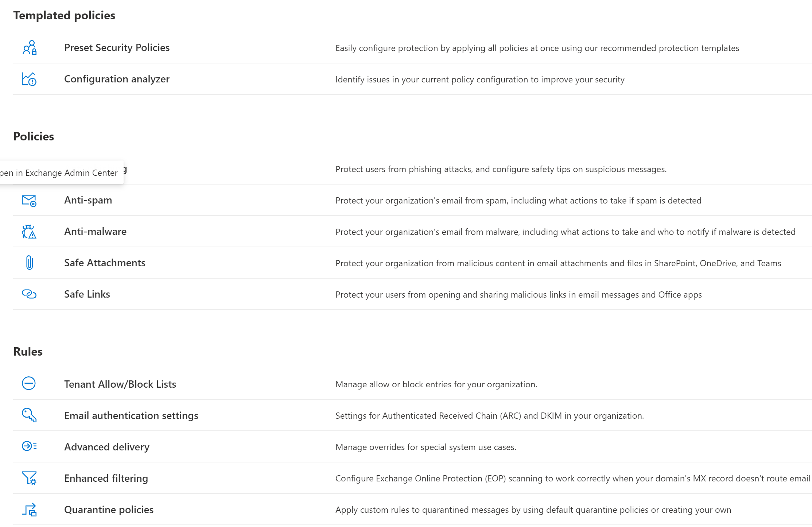Click the Advanced delivery arrow icon
Image resolution: width=812 pixels, height=527 pixels.
[x=29, y=446]
